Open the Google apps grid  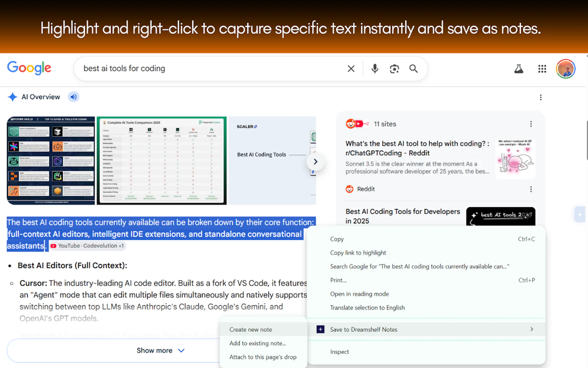pyautogui.click(x=542, y=69)
